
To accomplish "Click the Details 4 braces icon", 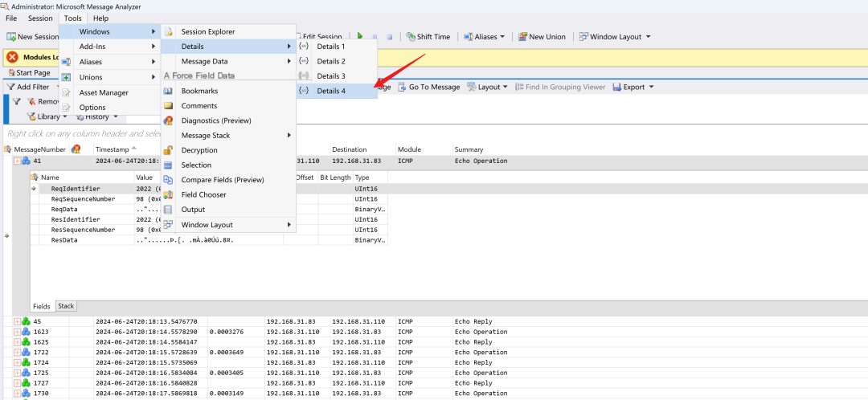I will click(304, 91).
